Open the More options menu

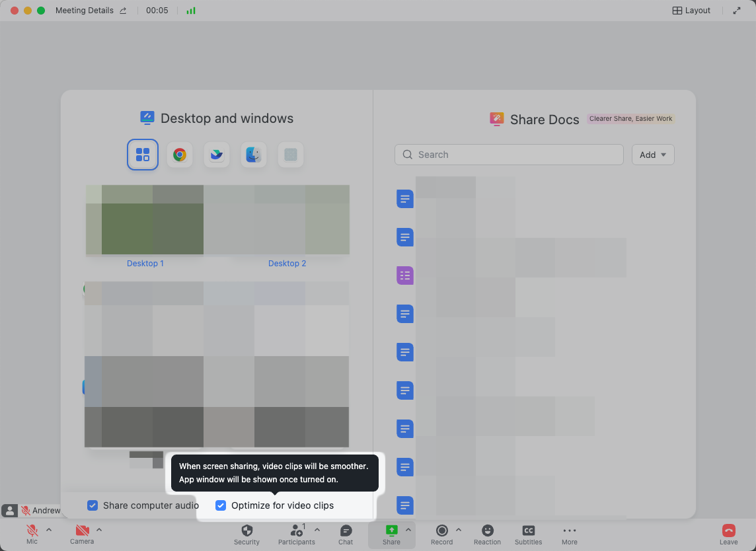569,534
